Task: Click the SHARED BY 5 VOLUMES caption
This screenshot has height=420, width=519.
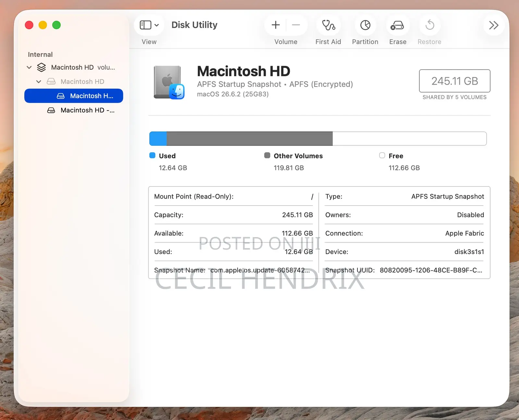Action: [x=454, y=97]
